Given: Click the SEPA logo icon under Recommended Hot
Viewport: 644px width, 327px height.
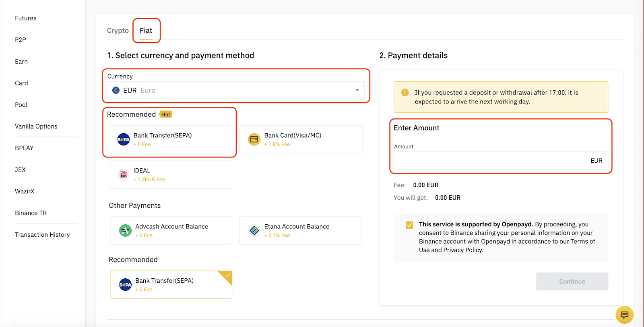Looking at the screenshot, I should [123, 139].
